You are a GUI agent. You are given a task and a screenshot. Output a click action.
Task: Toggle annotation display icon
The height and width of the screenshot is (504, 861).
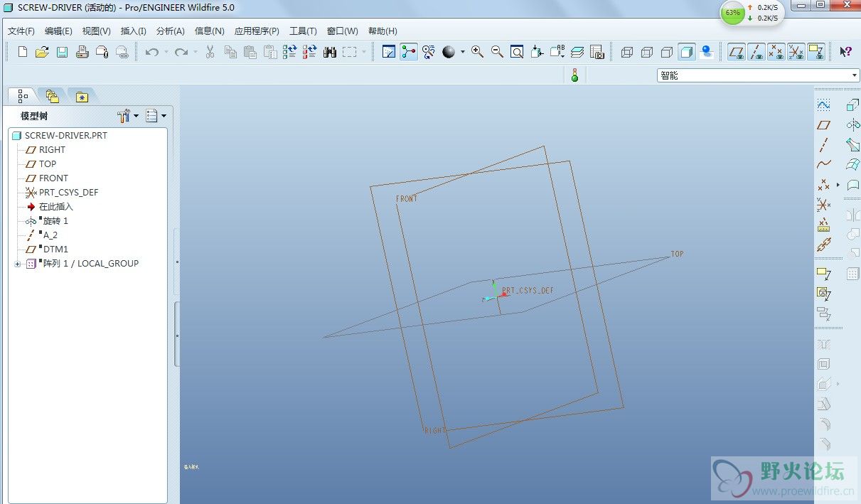[x=816, y=52]
